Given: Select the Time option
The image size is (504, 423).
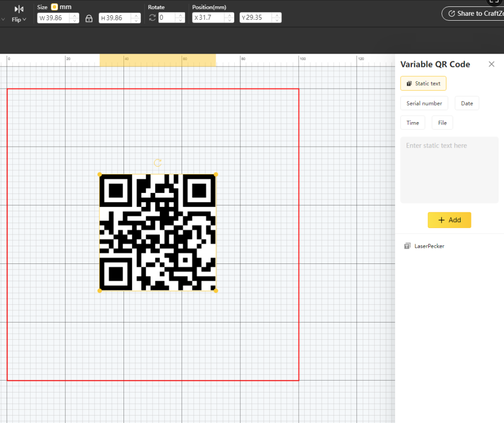Looking at the screenshot, I should point(413,123).
